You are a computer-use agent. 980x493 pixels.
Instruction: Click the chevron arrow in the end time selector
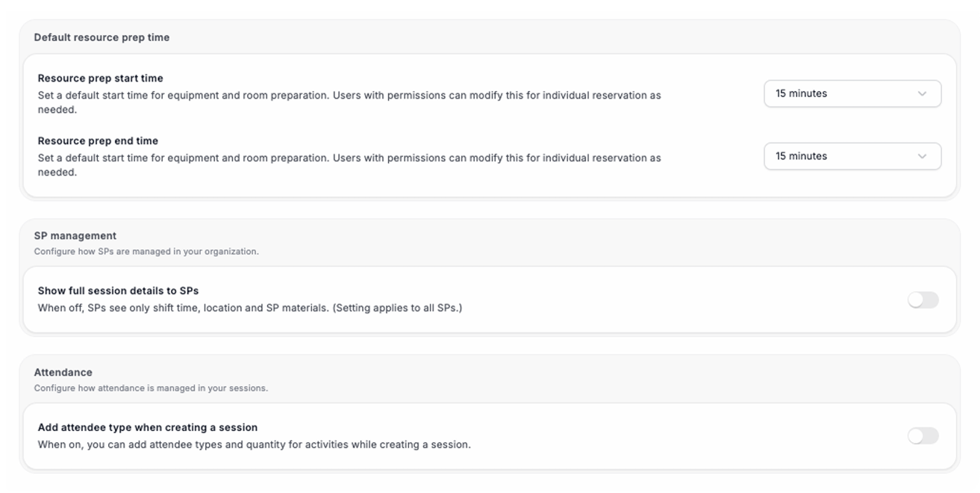(x=922, y=157)
